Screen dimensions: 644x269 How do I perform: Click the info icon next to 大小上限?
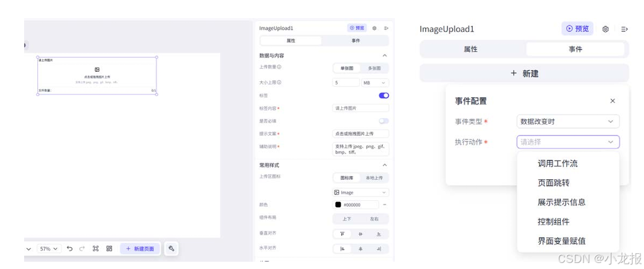(279, 83)
